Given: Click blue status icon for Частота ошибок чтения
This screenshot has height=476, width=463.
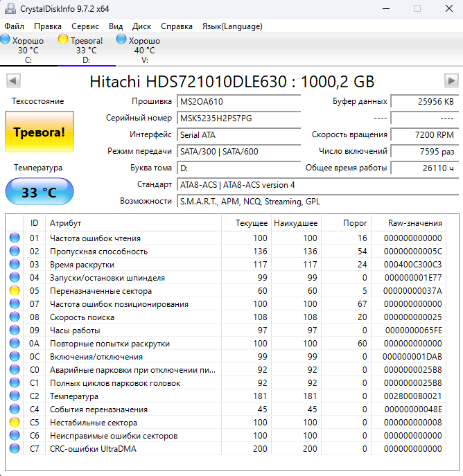Looking at the screenshot, I should [x=15, y=238].
